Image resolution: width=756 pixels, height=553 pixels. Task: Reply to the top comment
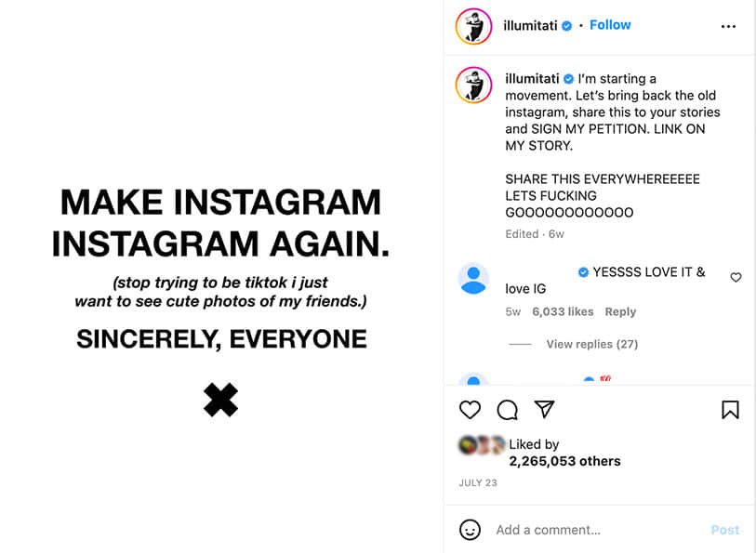(x=620, y=311)
